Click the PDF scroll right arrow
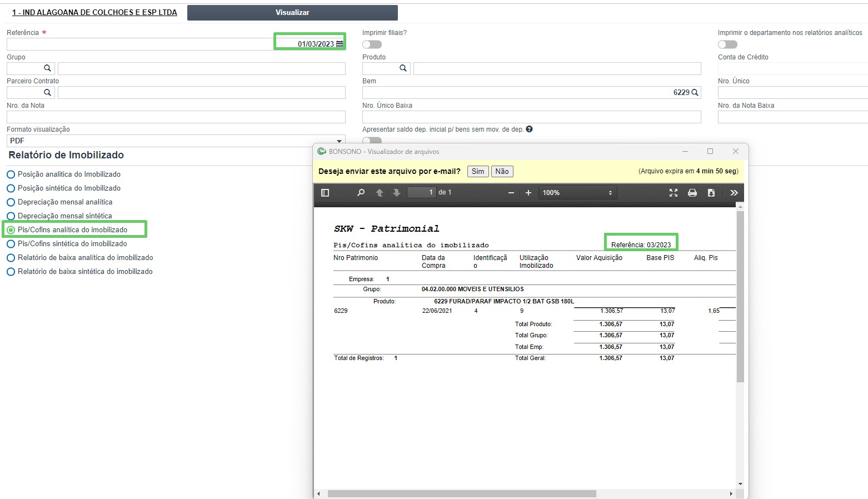Screen dimensions: 868x499 (x=731, y=493)
